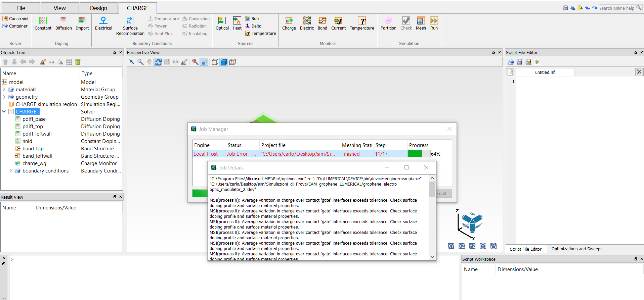Screen dimensions: 644x300
Task: Run the script with the page-arrow icon
Action: (x=537, y=62)
